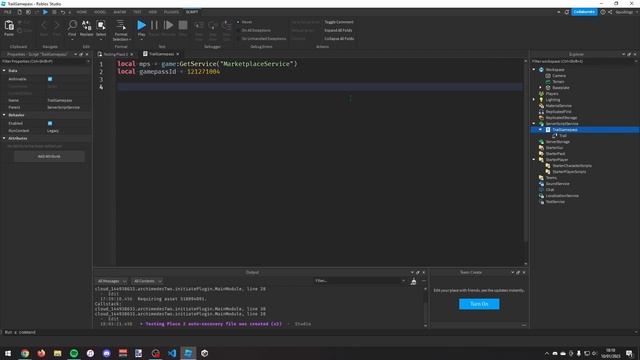The image size is (640, 360).
Task: Click the Undo arrow in quick-access toolbar
Action: 62,12
